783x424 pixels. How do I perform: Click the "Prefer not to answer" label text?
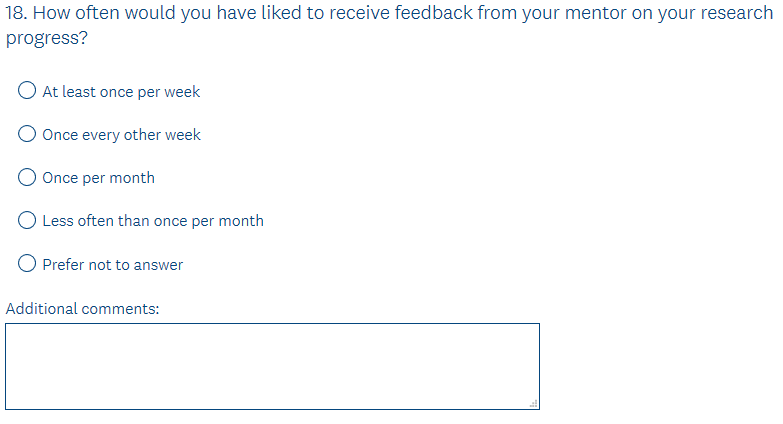(x=112, y=265)
